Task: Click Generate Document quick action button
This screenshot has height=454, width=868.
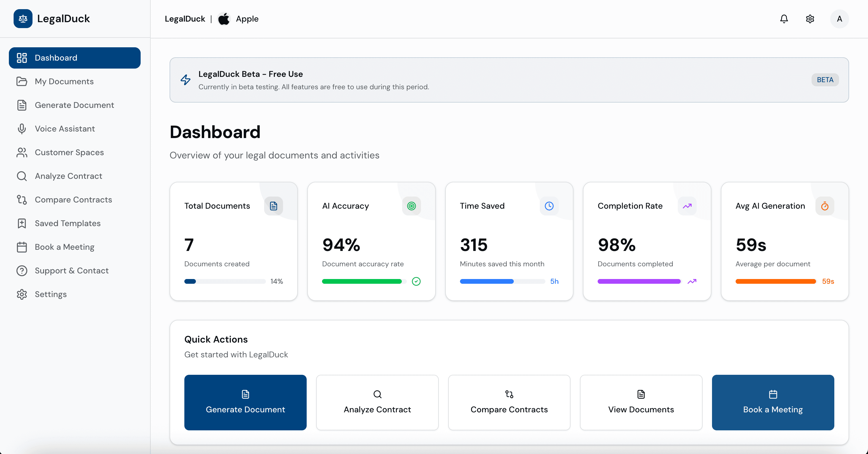Action: [x=245, y=403]
